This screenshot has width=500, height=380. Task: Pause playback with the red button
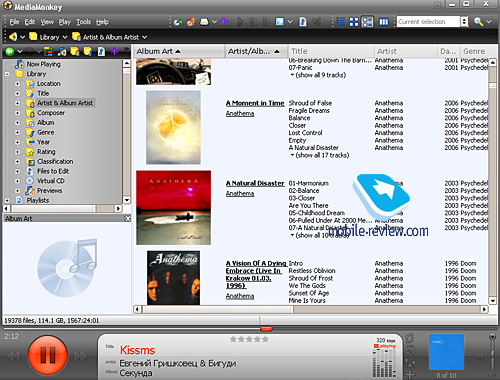point(48,355)
